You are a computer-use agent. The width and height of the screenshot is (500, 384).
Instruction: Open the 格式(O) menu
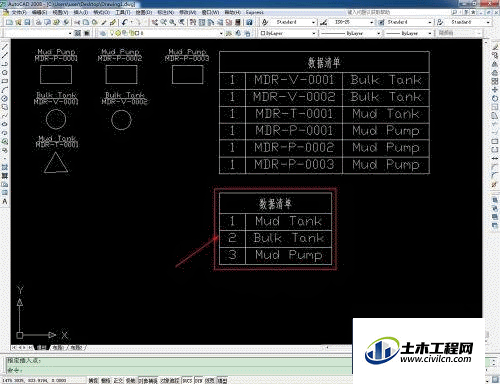click(101, 12)
